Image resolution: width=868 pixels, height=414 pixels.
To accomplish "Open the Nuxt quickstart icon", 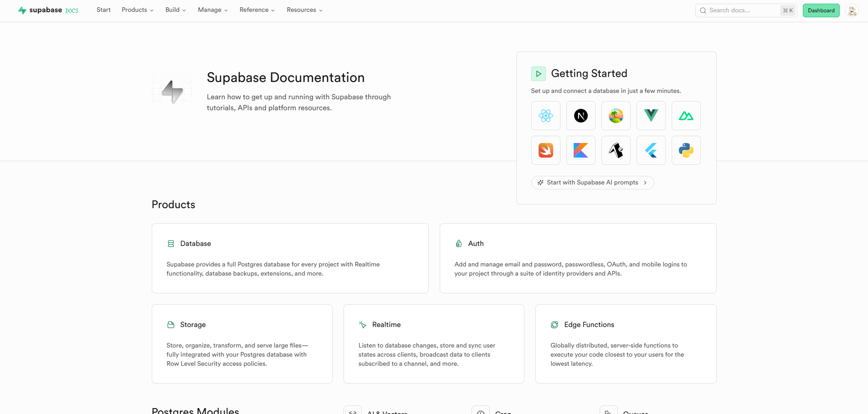I will [686, 116].
